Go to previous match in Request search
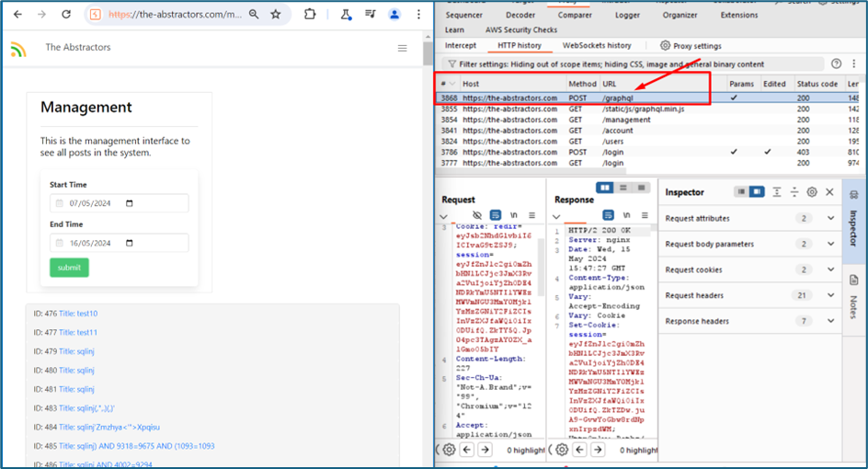 (467, 450)
